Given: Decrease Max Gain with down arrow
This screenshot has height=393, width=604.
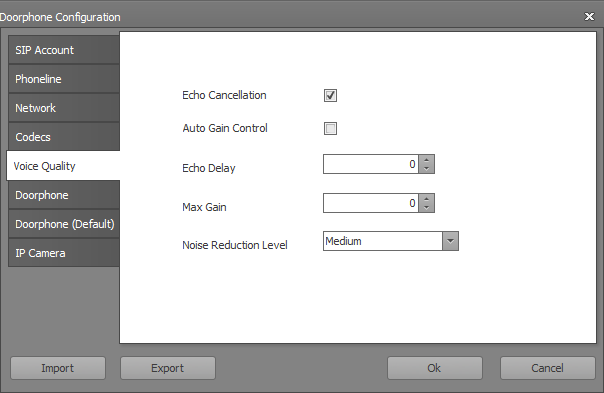Looking at the screenshot, I should click(426, 207).
